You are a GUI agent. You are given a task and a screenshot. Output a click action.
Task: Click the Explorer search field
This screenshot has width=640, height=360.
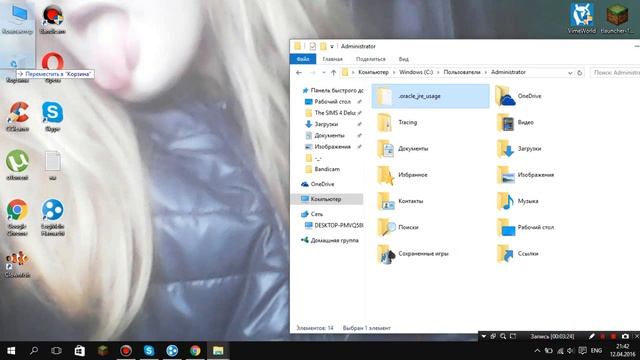tap(615, 73)
